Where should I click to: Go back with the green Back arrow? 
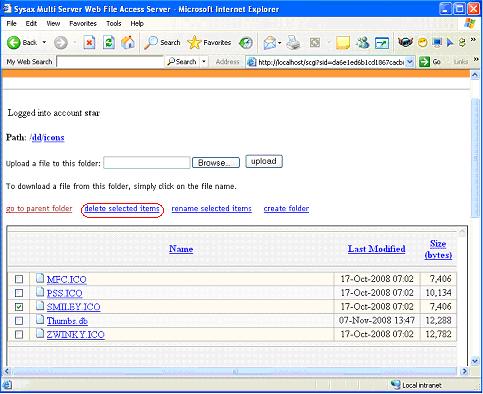(22, 43)
